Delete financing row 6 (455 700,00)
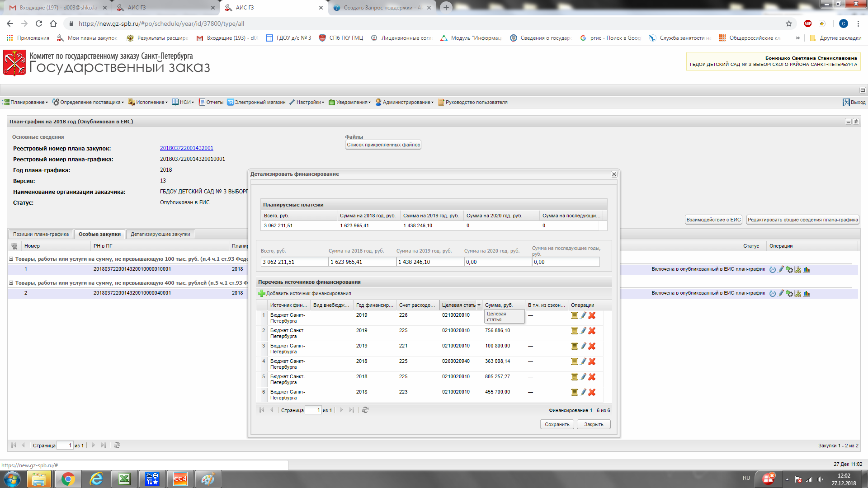Screen dimensions: 868x488 [592, 392]
